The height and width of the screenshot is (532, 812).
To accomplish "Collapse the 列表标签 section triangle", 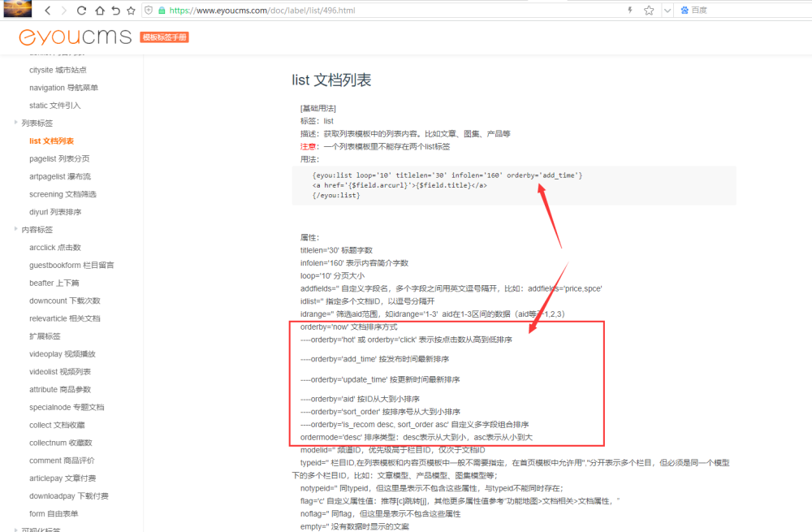I will click(x=15, y=123).
